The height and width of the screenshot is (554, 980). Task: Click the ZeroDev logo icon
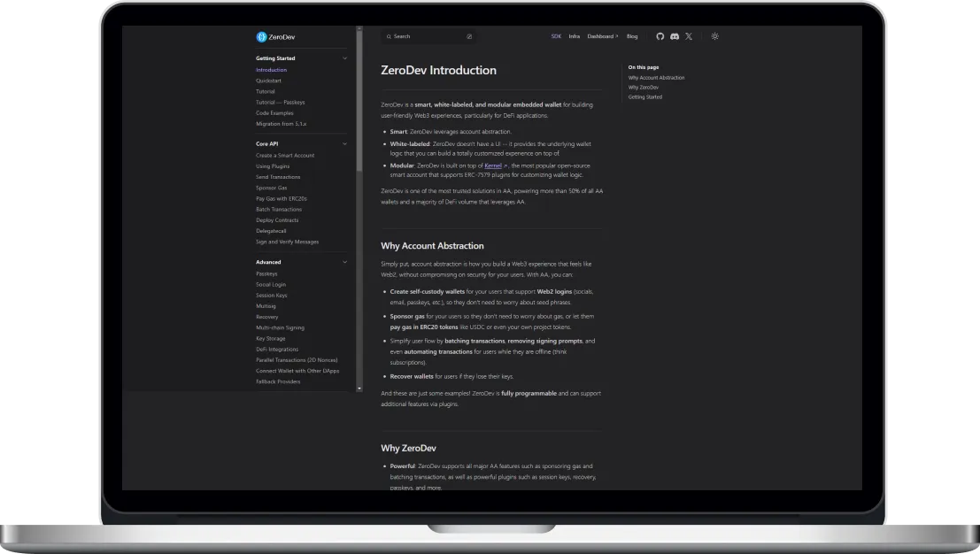click(x=261, y=37)
